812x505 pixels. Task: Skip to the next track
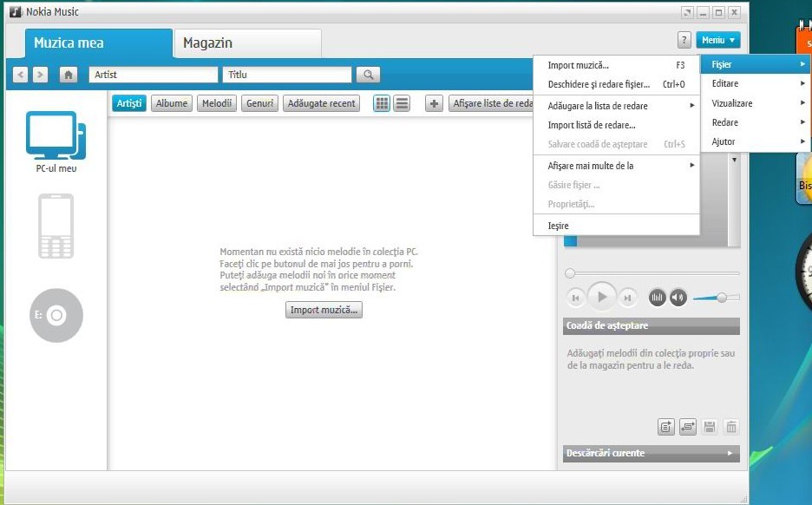(x=627, y=298)
